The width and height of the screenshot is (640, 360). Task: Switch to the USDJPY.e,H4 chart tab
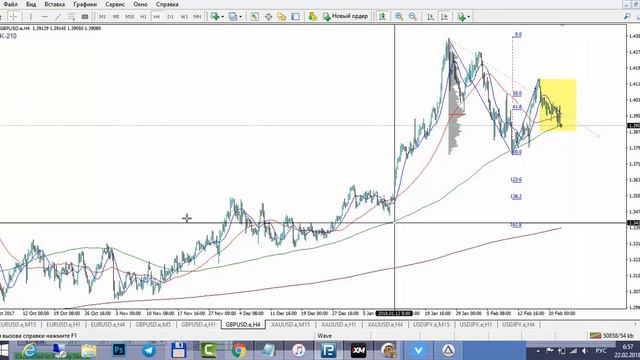click(x=518, y=324)
